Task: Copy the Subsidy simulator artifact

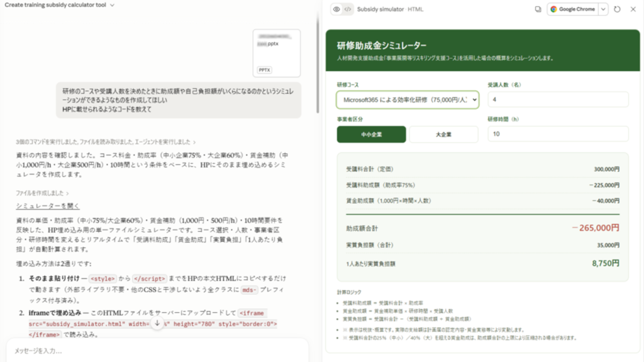Action: tap(538, 9)
